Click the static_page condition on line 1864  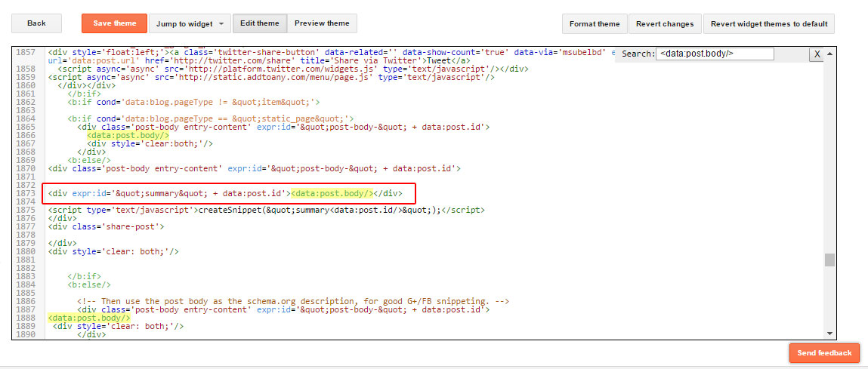(210, 118)
